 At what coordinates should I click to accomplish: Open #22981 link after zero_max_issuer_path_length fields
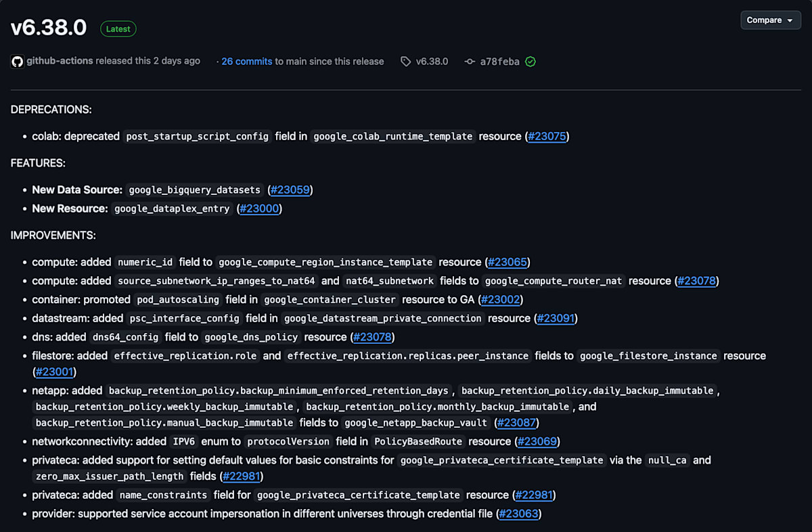(242, 476)
